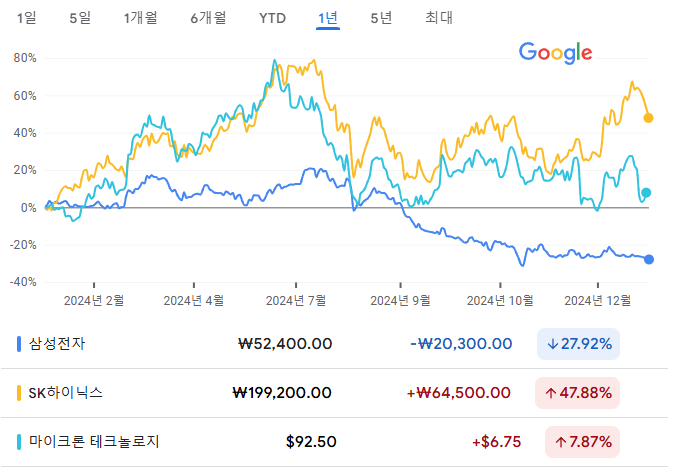
Task: Click the blue 삼성전자 color marker
Action: point(19,344)
